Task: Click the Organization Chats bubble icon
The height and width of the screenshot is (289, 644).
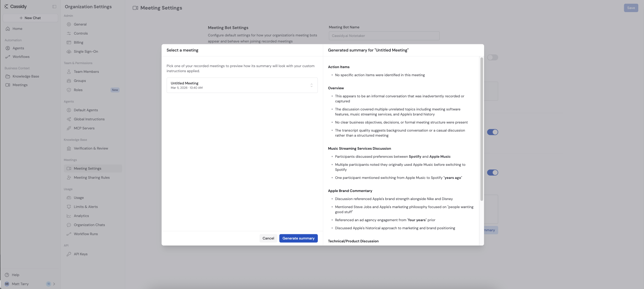Action: 69,225
